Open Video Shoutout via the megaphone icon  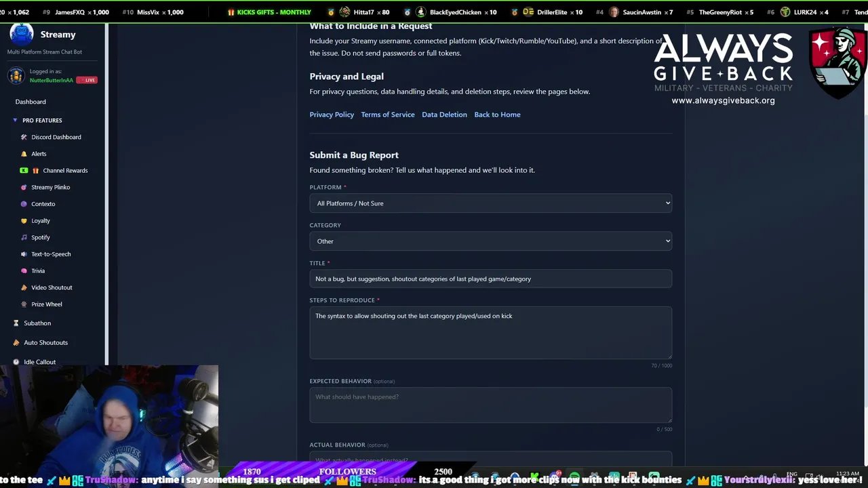[x=24, y=287]
